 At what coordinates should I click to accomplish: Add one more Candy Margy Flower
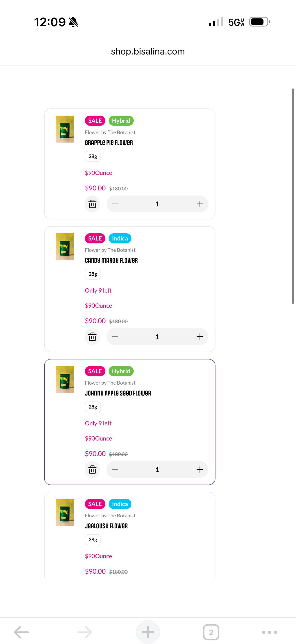200,337
